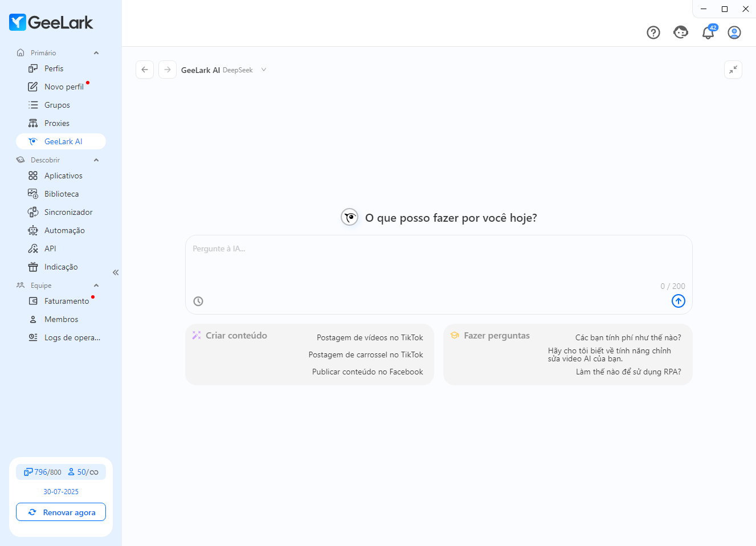Click the GeeLark AI bird avatar icon
The height and width of the screenshot is (546, 756).
pos(349,217)
